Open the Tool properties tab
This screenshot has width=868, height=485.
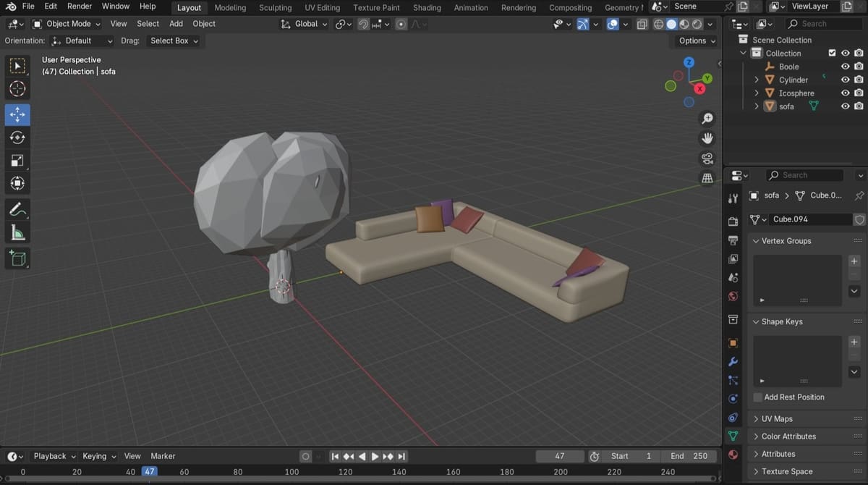[x=733, y=198]
